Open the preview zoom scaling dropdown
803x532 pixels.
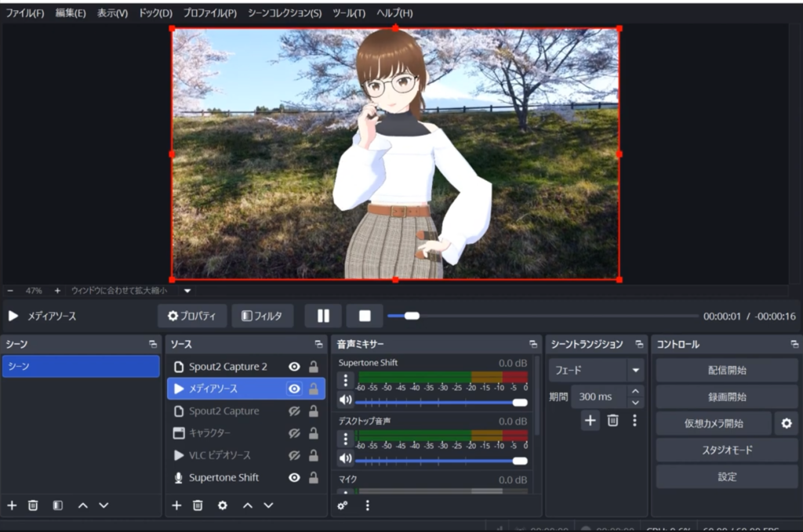coord(187,291)
